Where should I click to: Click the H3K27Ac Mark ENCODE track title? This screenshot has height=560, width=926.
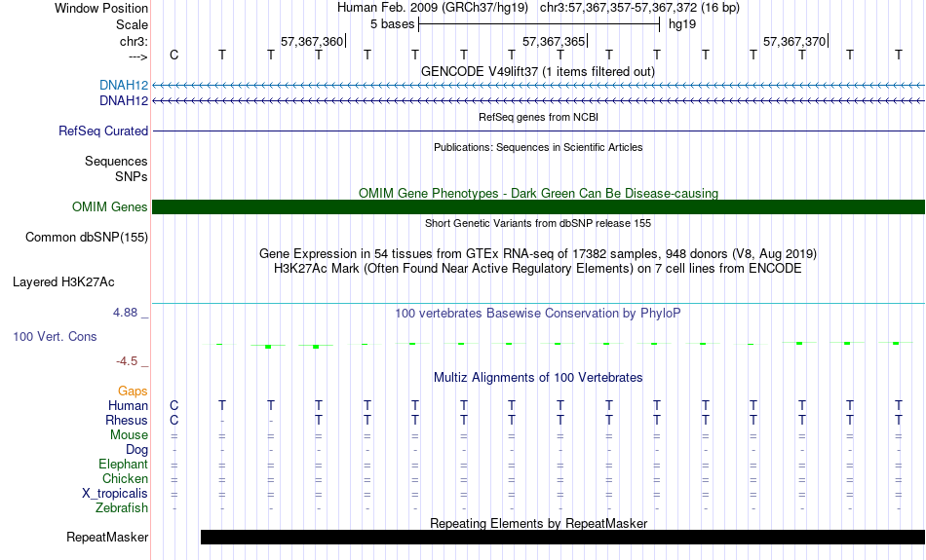tap(538, 269)
